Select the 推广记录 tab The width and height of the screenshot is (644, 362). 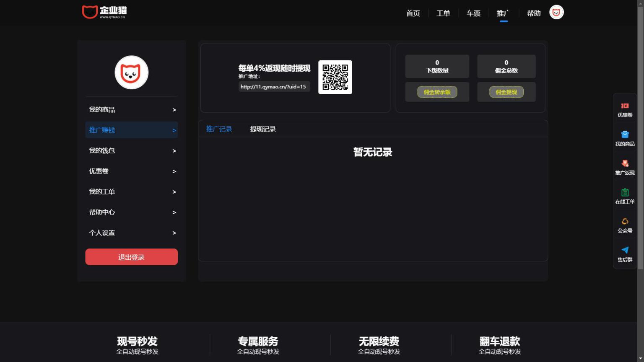219,129
